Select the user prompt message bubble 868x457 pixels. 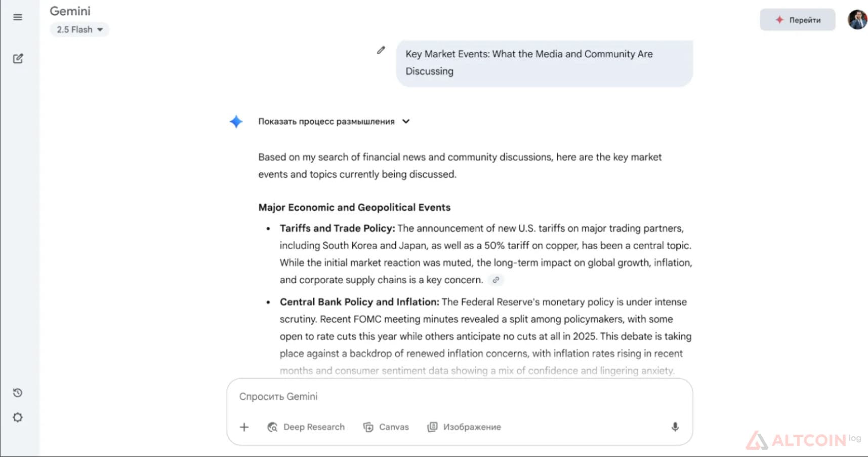pyautogui.click(x=544, y=63)
